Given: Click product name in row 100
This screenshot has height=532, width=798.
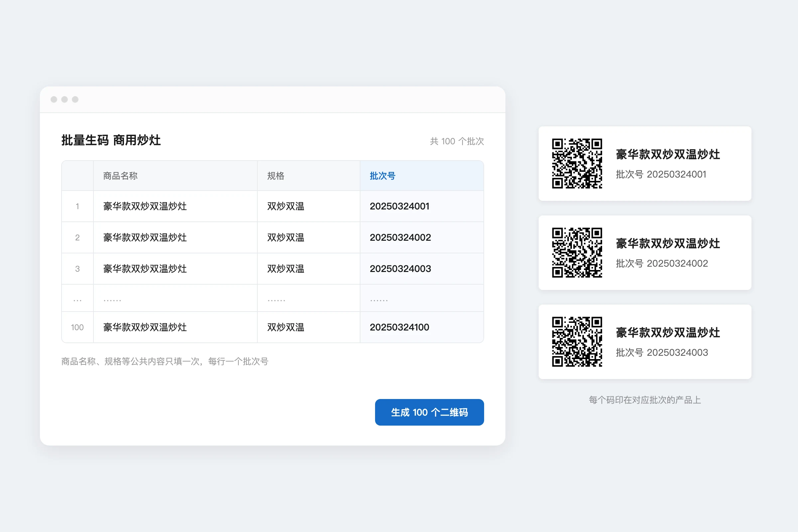Looking at the screenshot, I should [x=145, y=328].
